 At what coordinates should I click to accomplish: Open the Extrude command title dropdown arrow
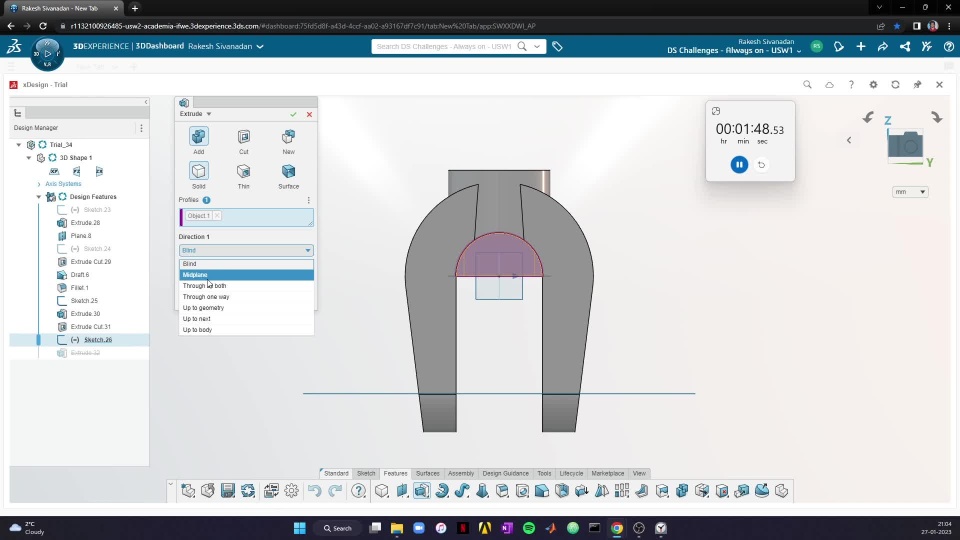click(209, 114)
